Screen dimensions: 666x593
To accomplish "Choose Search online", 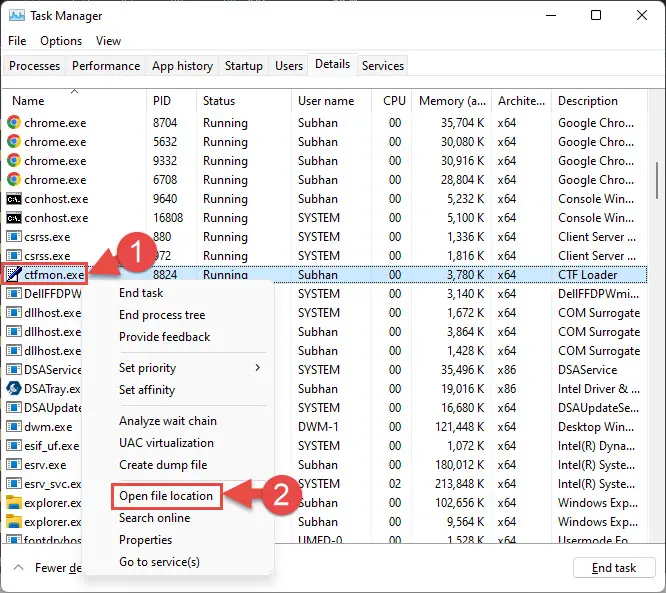I will pos(155,518).
